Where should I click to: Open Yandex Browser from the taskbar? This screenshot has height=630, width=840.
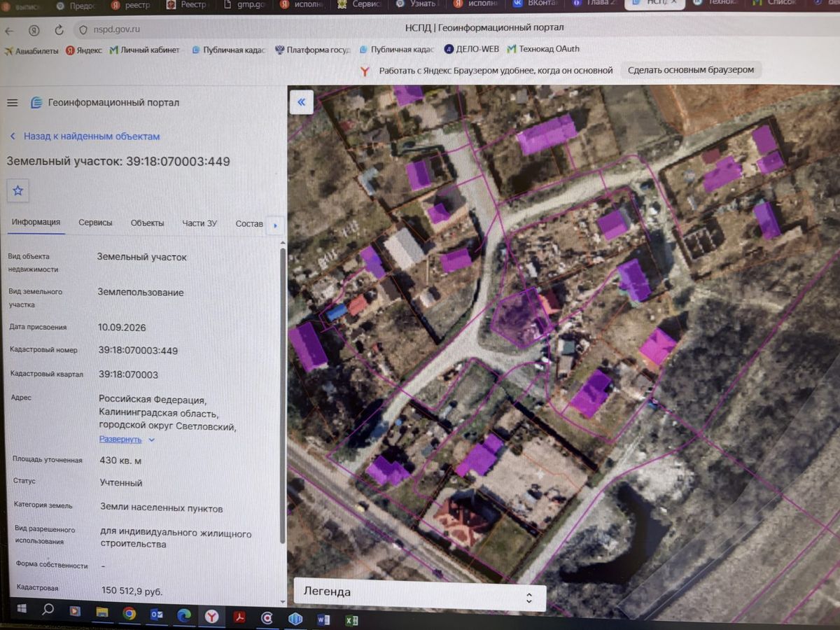tap(211, 617)
